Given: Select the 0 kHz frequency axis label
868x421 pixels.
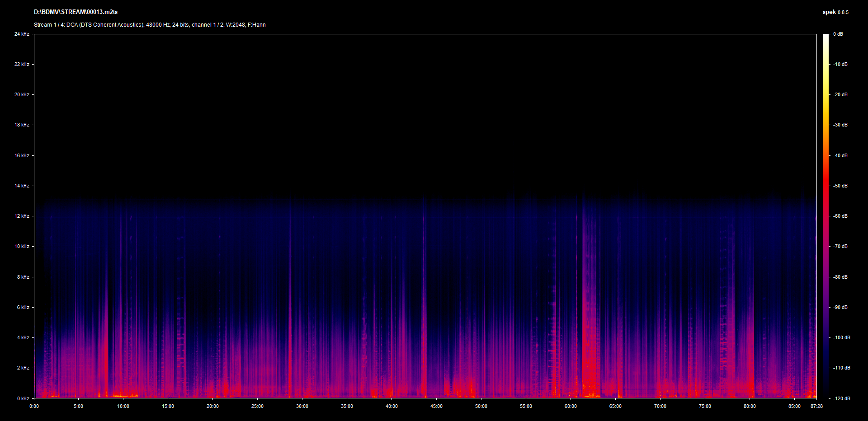Looking at the screenshot, I should click(23, 398).
